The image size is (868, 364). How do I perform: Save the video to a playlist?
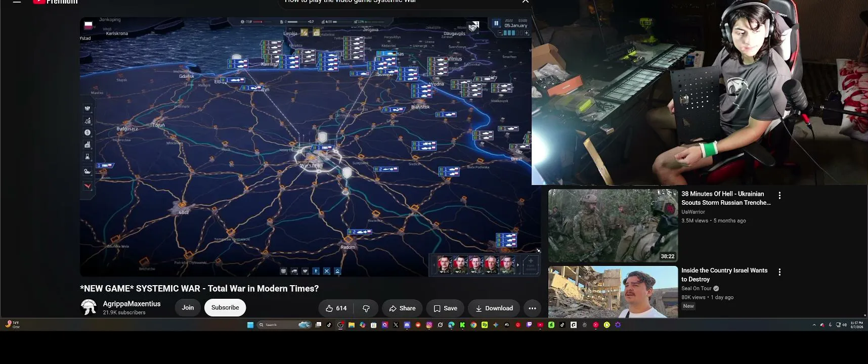(x=445, y=308)
